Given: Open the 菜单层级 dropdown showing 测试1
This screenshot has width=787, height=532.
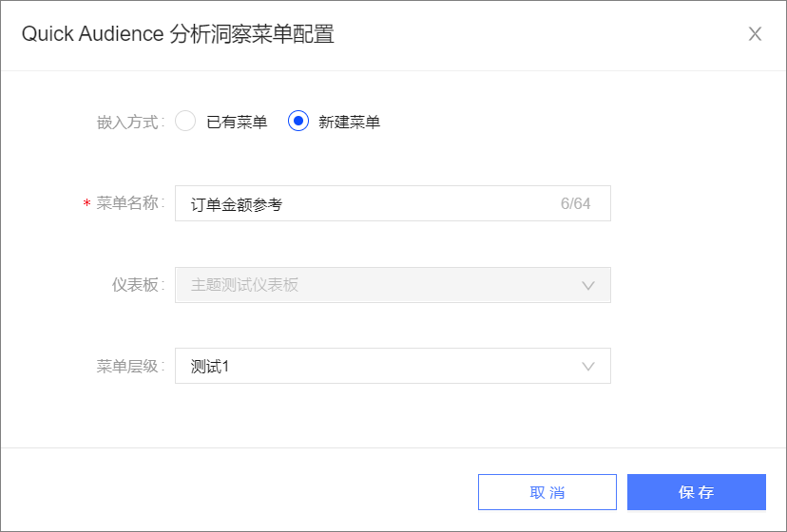Looking at the screenshot, I should [393, 366].
